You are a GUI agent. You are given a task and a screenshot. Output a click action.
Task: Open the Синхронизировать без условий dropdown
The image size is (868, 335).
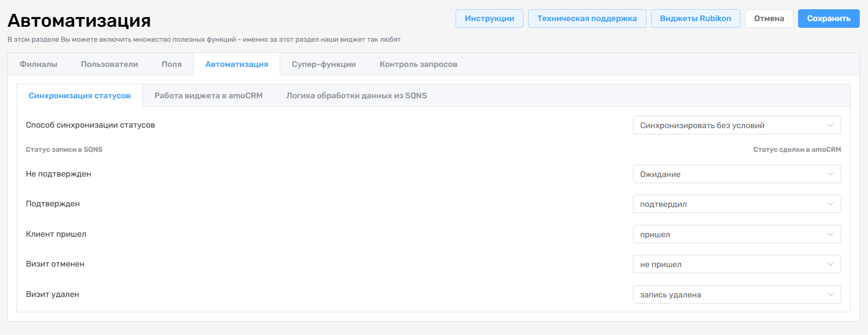click(737, 125)
